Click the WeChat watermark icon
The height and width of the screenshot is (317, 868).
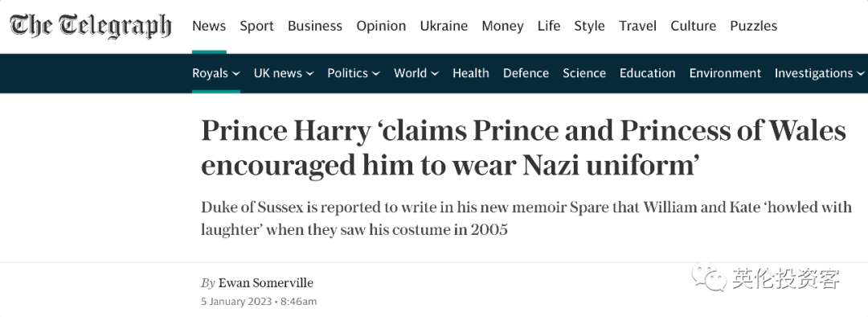(708, 277)
